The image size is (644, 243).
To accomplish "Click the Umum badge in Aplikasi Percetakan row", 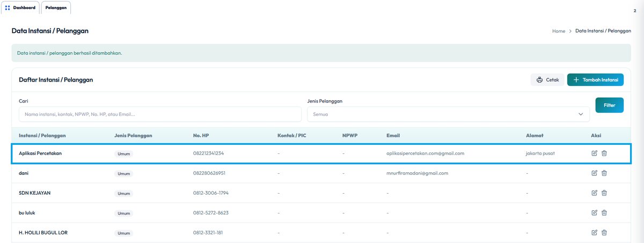I will pyautogui.click(x=124, y=154).
